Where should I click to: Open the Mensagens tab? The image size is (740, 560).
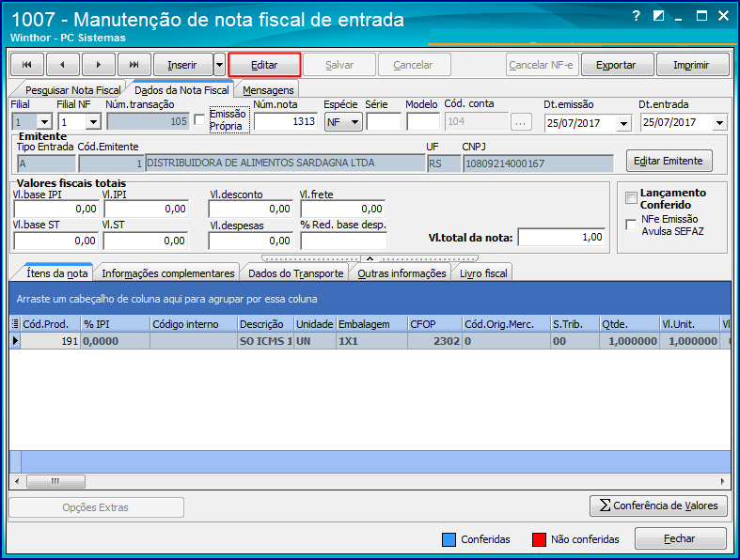[x=268, y=90]
